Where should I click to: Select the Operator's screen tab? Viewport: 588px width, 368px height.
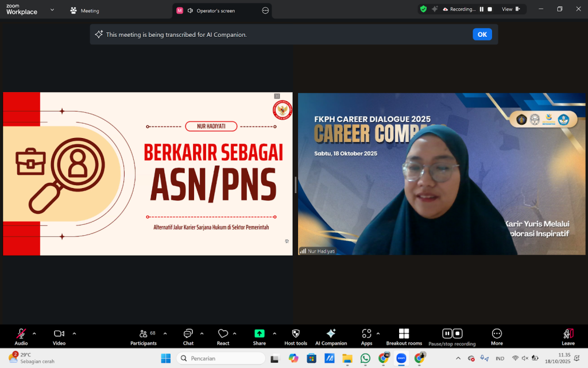215,10
